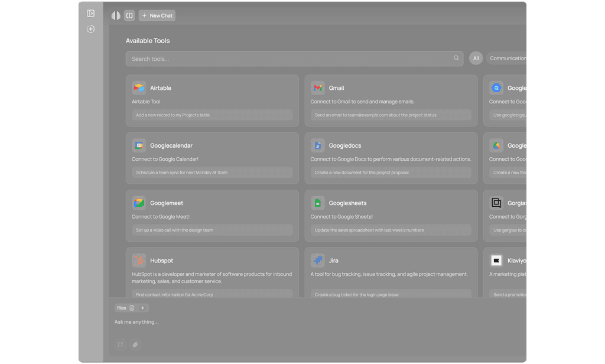Use prompt 'Set up a video call with the design team'
The height and width of the screenshot is (364, 605).
(x=212, y=230)
